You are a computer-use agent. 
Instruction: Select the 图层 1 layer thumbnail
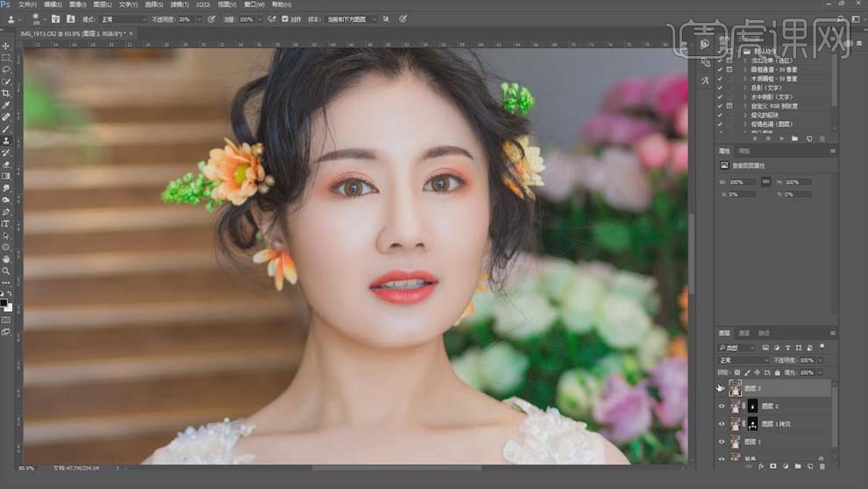(735, 442)
